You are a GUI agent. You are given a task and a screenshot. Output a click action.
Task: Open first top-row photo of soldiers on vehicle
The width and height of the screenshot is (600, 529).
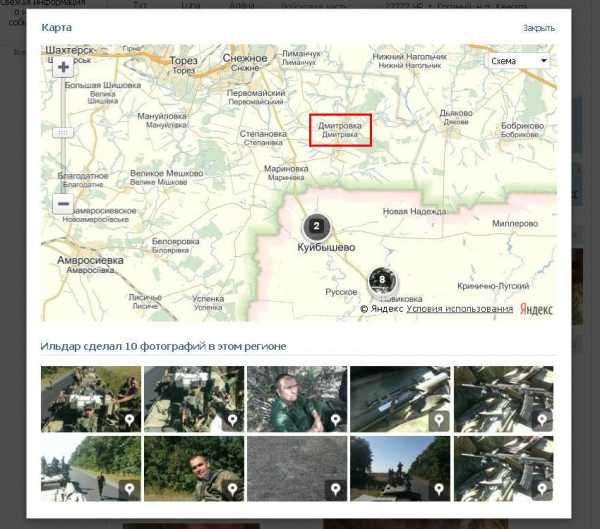coord(90,398)
